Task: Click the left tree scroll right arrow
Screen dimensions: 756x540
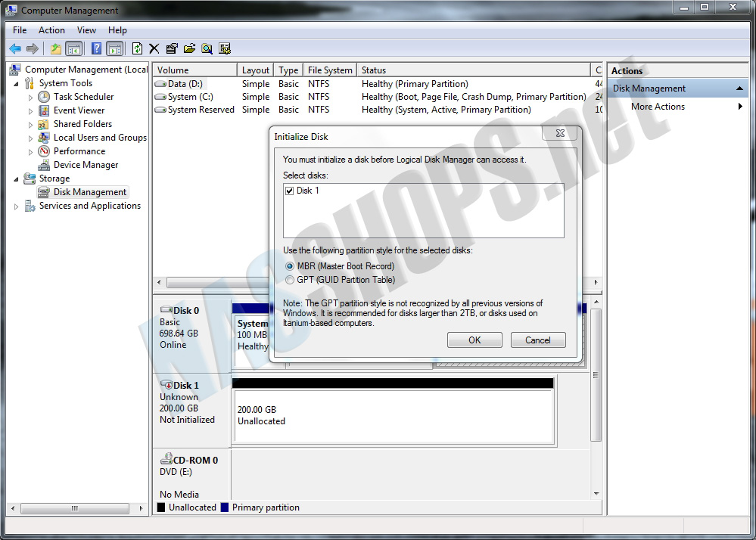Action: (x=141, y=508)
